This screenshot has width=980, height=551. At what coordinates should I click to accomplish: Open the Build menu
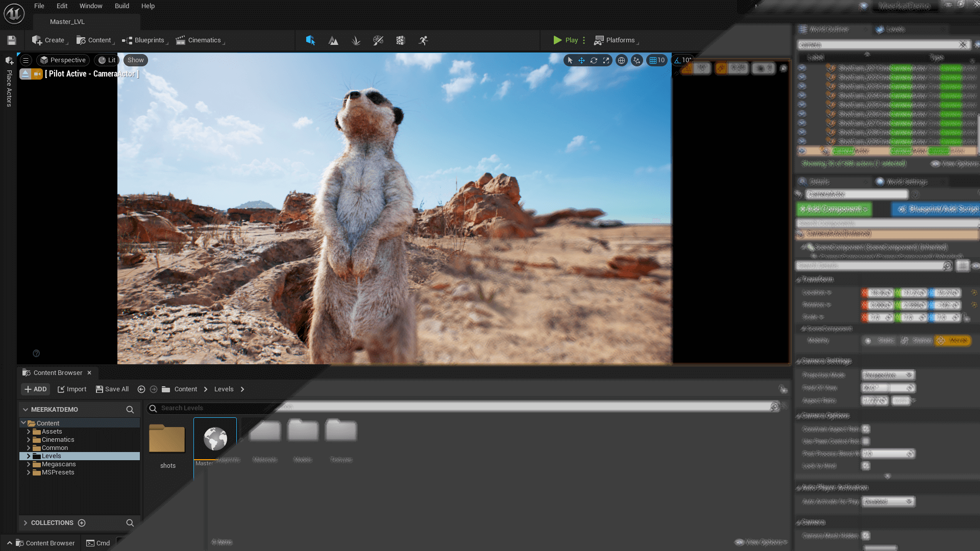(122, 6)
